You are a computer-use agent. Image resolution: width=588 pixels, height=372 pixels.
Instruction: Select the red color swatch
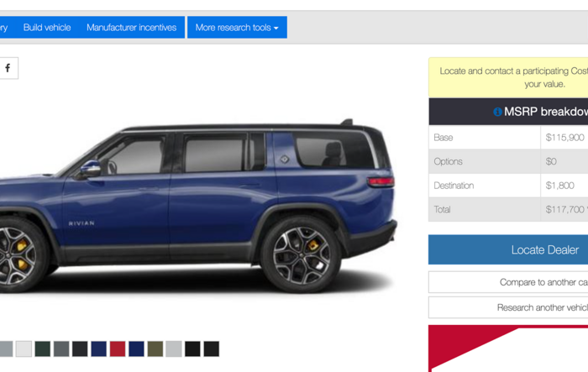coord(118,348)
